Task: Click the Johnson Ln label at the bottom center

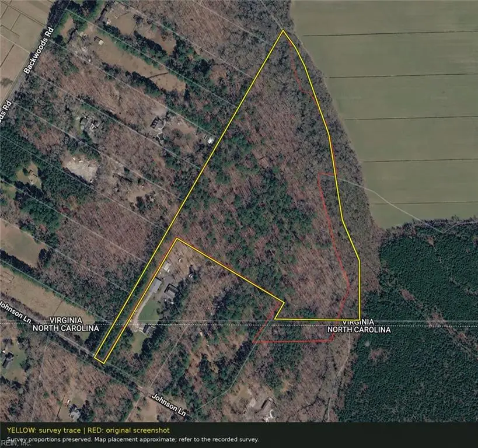Action: [169, 405]
